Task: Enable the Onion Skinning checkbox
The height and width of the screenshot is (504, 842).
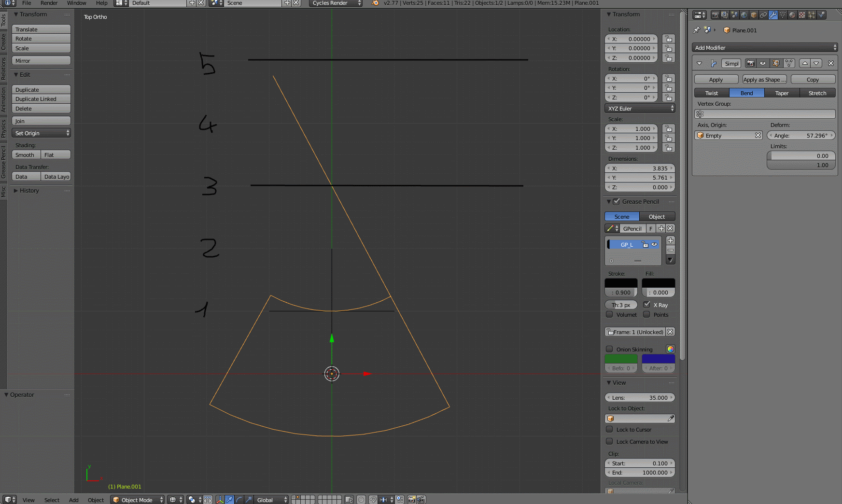Action: tap(610, 349)
